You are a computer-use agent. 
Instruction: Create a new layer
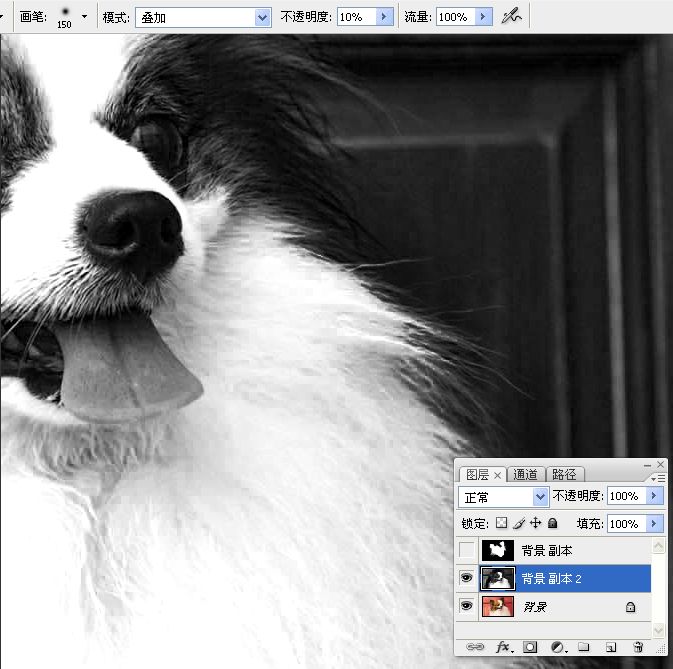pos(611,647)
